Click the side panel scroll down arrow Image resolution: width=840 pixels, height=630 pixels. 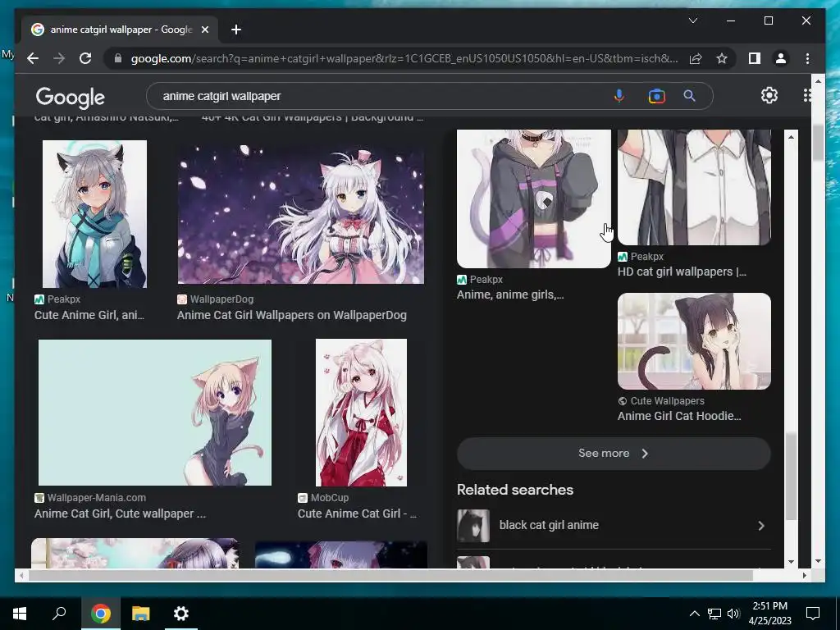[x=792, y=562]
